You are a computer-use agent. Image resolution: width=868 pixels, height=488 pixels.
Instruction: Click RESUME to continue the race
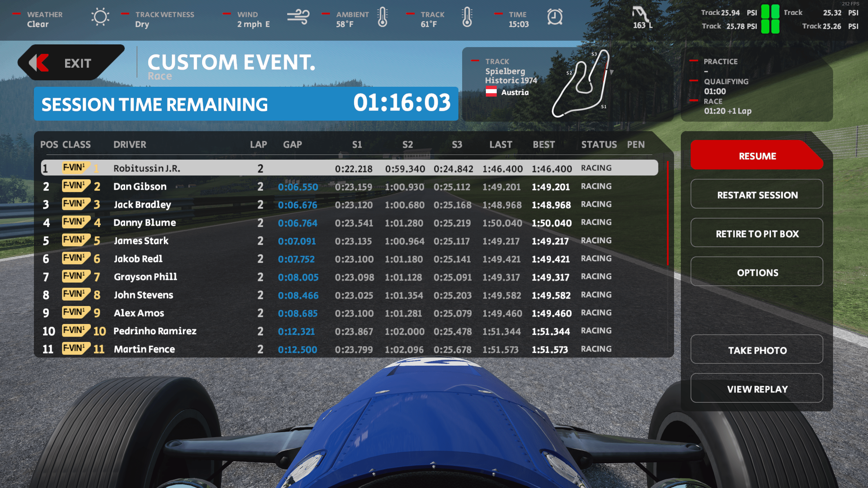(x=757, y=156)
